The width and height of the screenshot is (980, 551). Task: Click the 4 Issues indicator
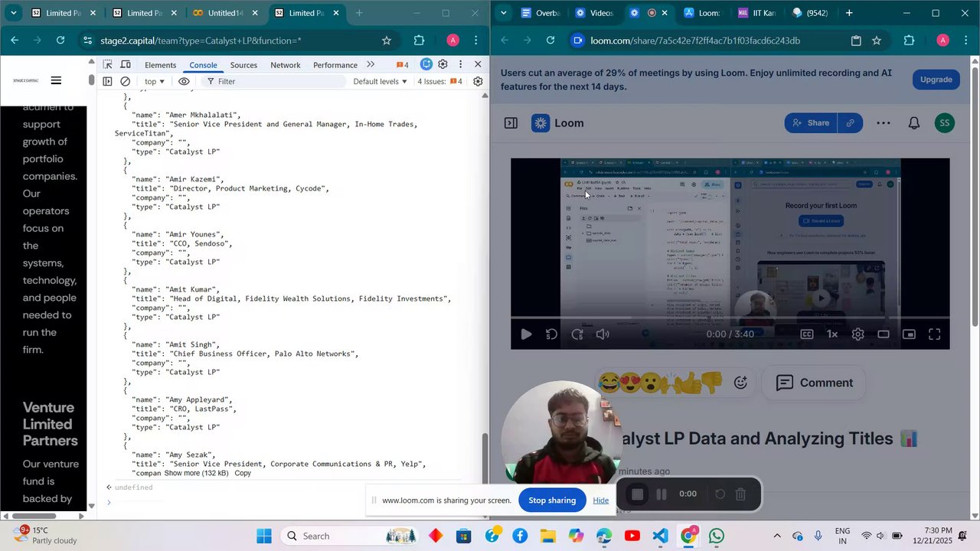(x=439, y=81)
